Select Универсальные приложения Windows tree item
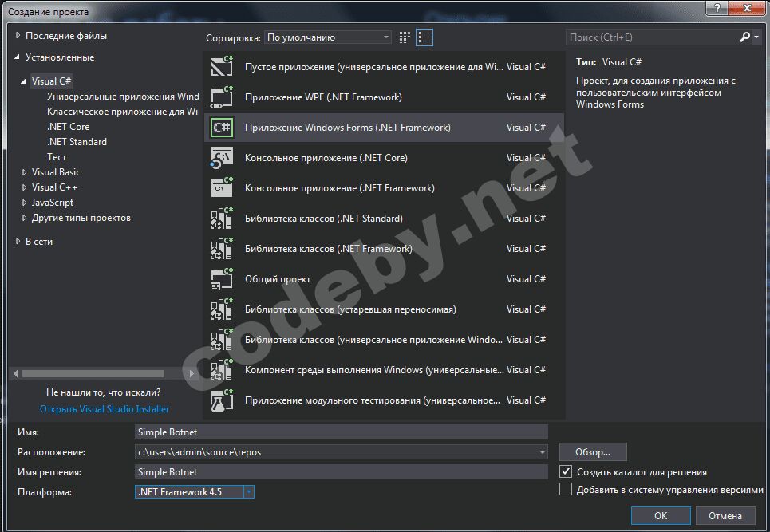The image size is (770, 532). 123,97
